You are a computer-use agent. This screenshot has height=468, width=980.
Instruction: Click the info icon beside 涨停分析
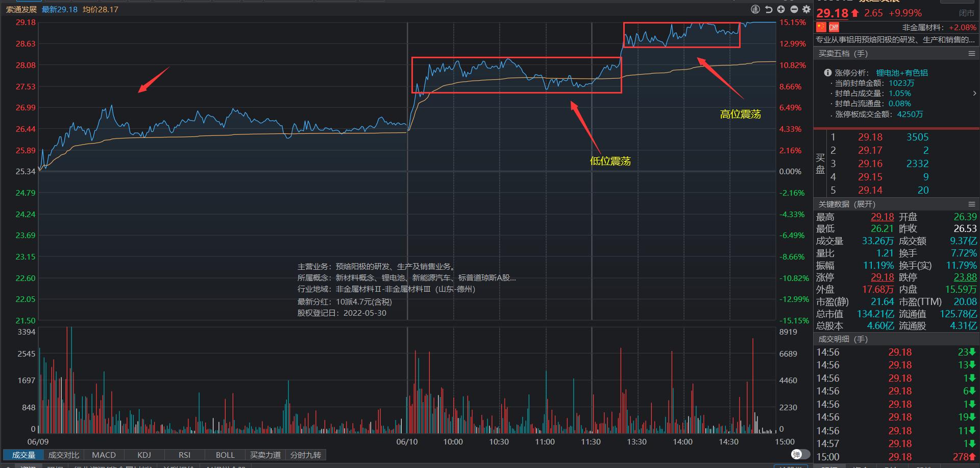point(827,73)
